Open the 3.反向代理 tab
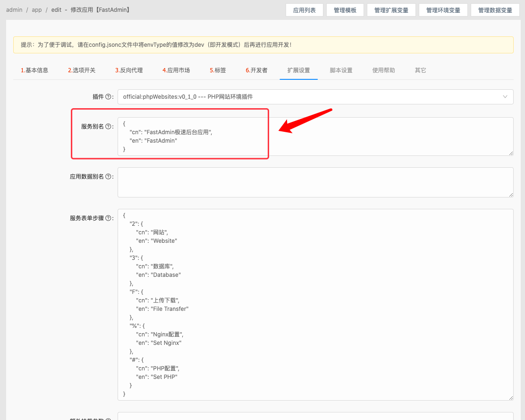Image resolution: width=525 pixels, height=420 pixels. [128, 69]
